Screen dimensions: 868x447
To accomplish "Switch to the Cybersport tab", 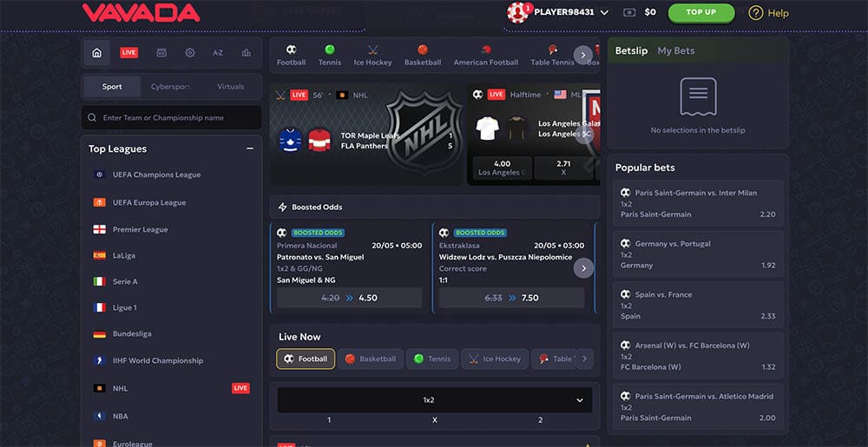I will point(170,87).
